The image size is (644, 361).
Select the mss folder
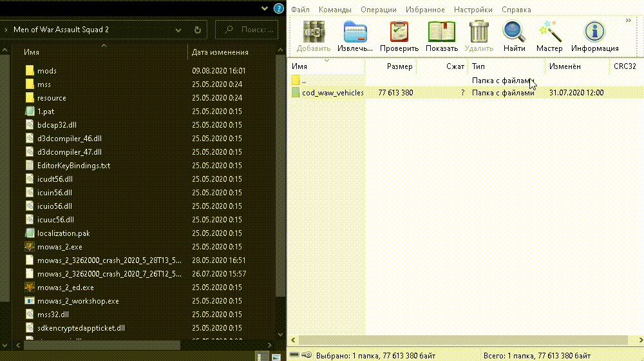[x=44, y=84]
